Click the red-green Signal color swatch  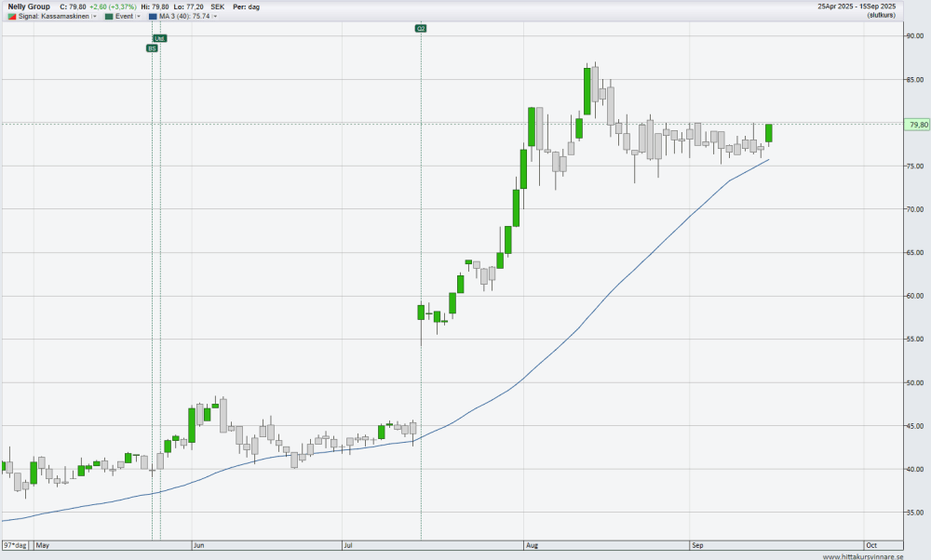[12, 17]
